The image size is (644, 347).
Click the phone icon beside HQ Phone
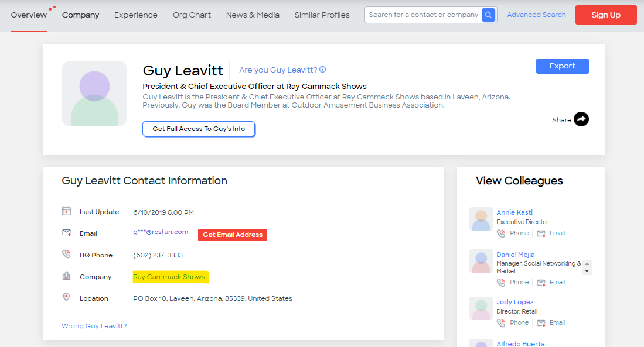[x=66, y=254]
